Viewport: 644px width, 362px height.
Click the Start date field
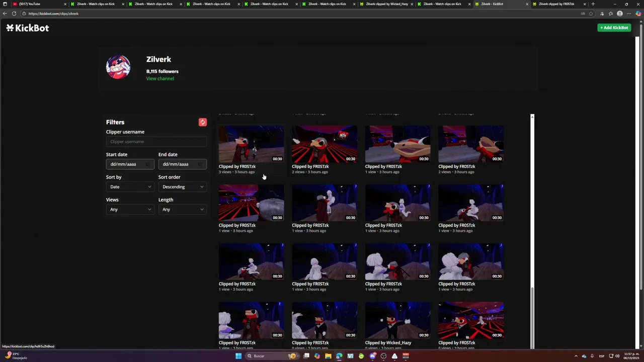130,164
